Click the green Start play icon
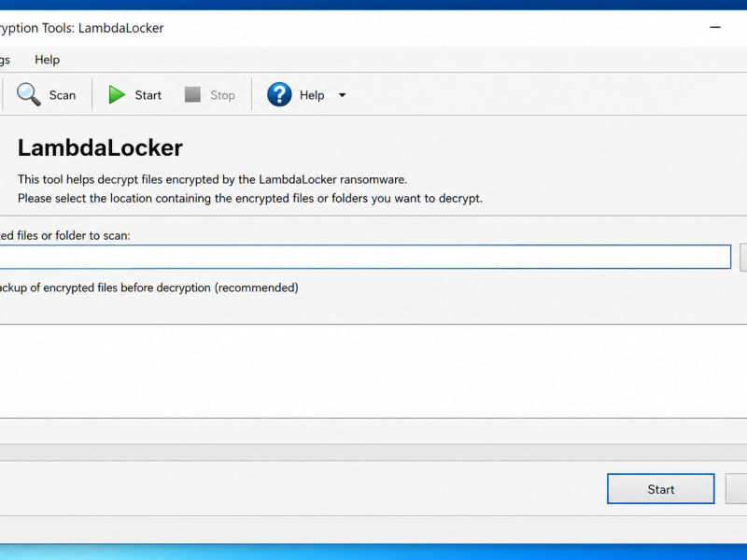This screenshot has height=560, width=747. point(116,95)
